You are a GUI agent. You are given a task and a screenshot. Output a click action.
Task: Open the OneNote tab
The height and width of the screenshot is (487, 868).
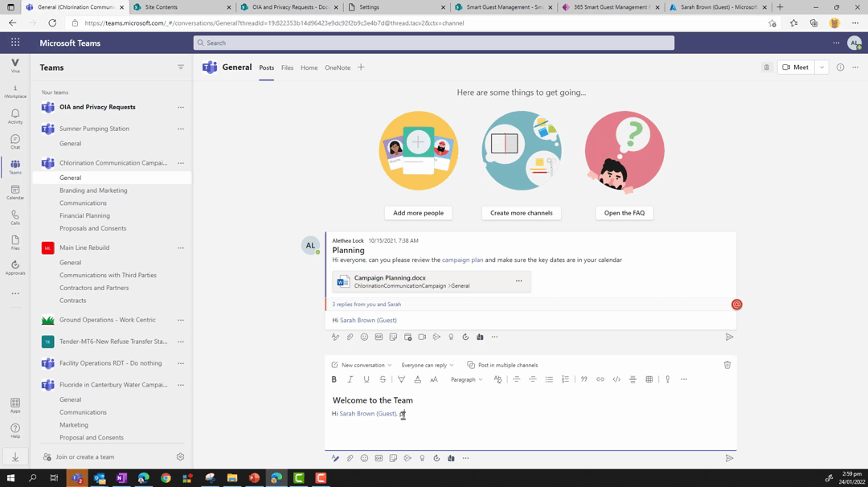[338, 68]
